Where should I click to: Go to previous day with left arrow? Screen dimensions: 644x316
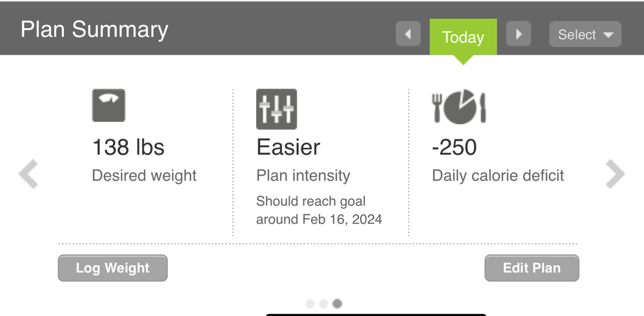click(x=408, y=34)
